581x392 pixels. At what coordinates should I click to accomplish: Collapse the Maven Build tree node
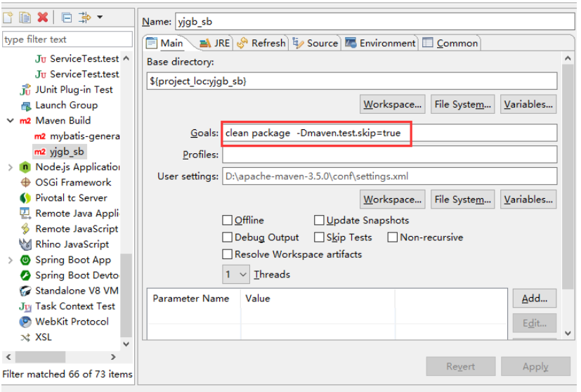[11, 121]
